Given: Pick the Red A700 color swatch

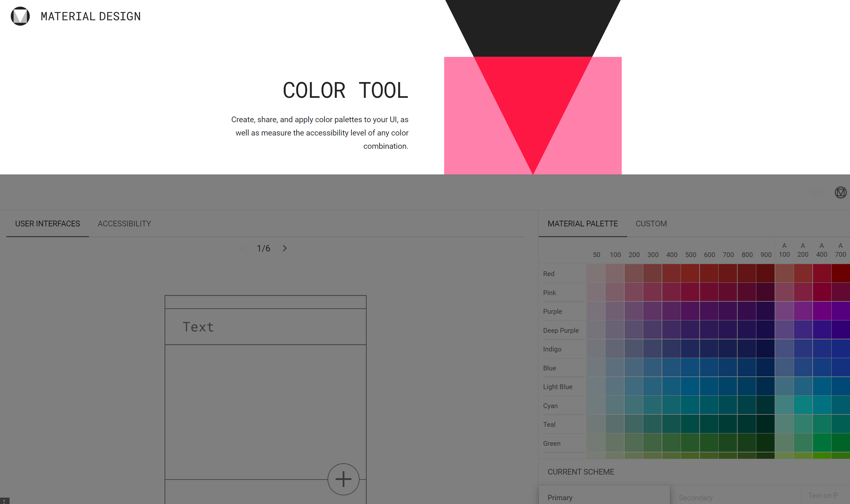Looking at the screenshot, I should click(x=841, y=274).
